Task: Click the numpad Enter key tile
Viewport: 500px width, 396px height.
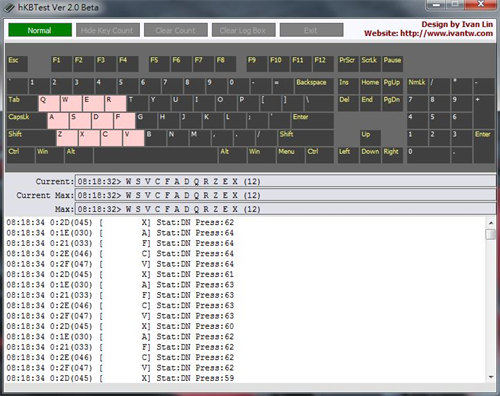Action: pyautogui.click(x=484, y=146)
